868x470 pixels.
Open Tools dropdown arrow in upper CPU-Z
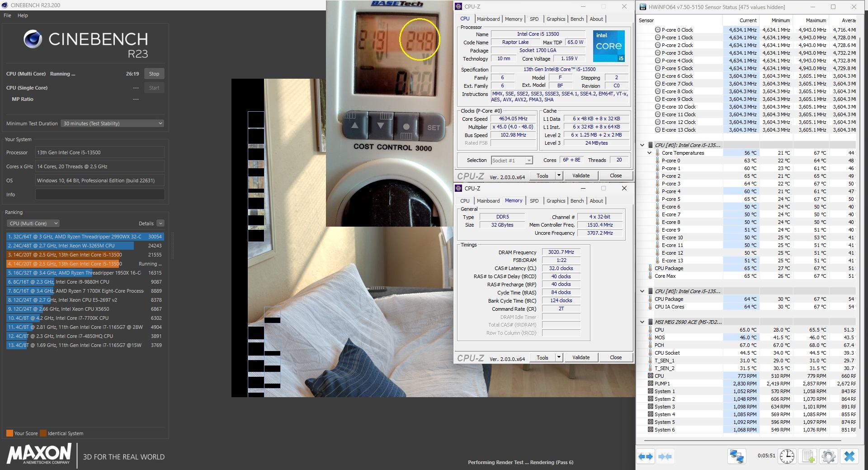click(559, 176)
